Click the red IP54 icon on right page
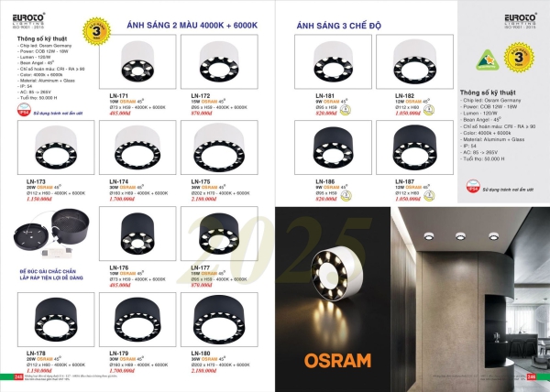550x392 pixels. point(473,186)
